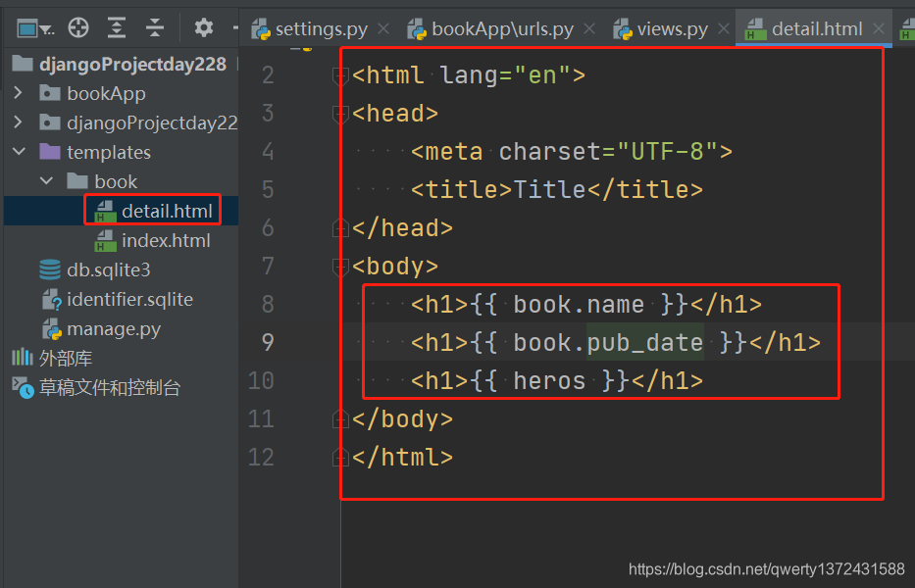Fold the closing head marker line 6
The width and height of the screenshot is (915, 588).
click(x=340, y=228)
